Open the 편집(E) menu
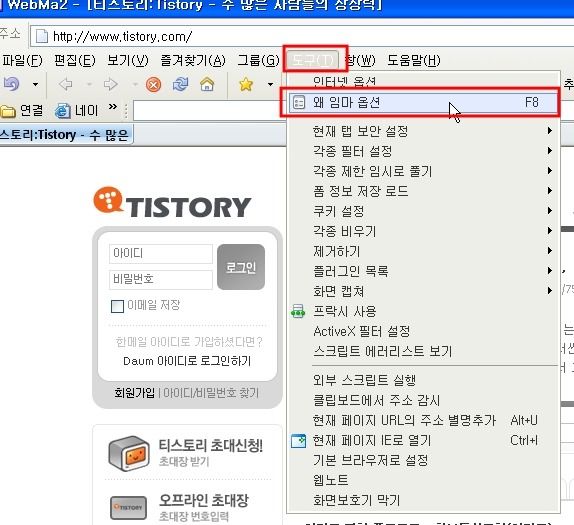 [x=75, y=60]
